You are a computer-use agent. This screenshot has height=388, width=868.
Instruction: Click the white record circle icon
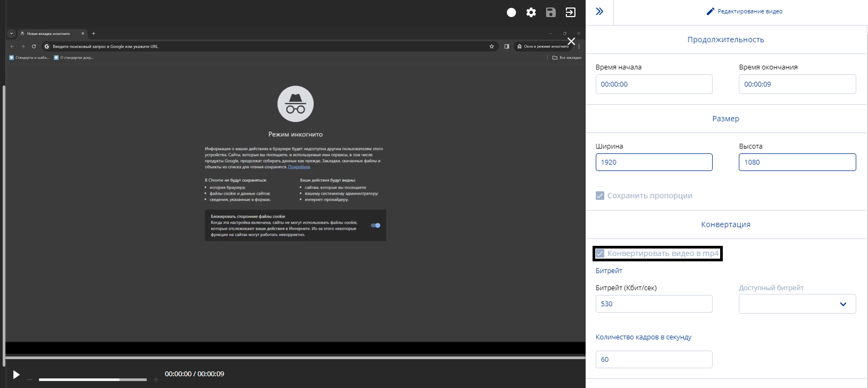click(511, 12)
